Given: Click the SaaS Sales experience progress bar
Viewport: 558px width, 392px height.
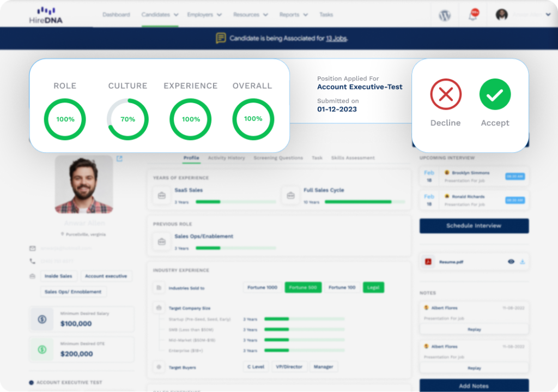Looking at the screenshot, I should click(236, 202).
